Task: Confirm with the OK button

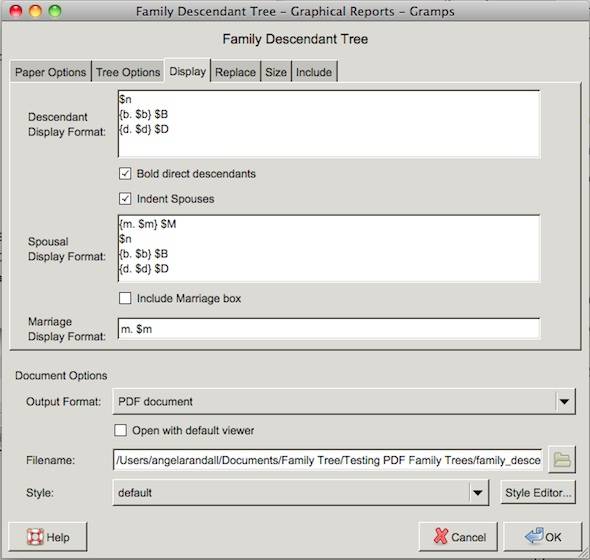Action: pyautogui.click(x=543, y=537)
